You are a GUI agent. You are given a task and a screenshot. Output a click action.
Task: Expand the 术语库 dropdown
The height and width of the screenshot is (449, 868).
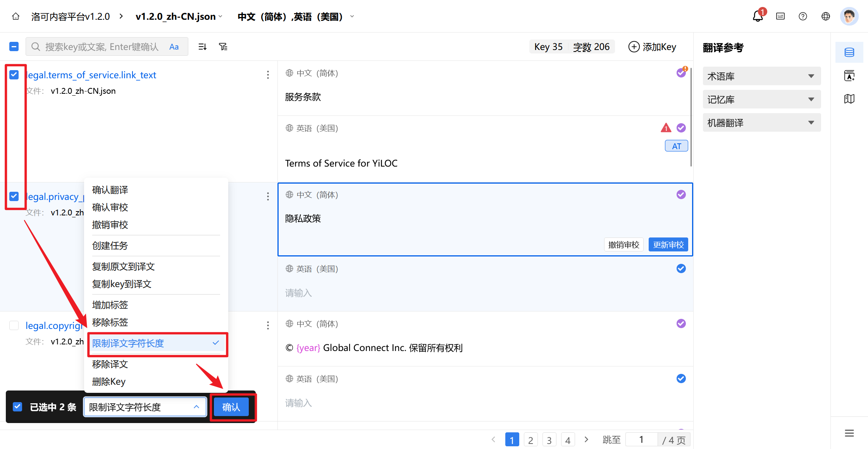pos(761,76)
